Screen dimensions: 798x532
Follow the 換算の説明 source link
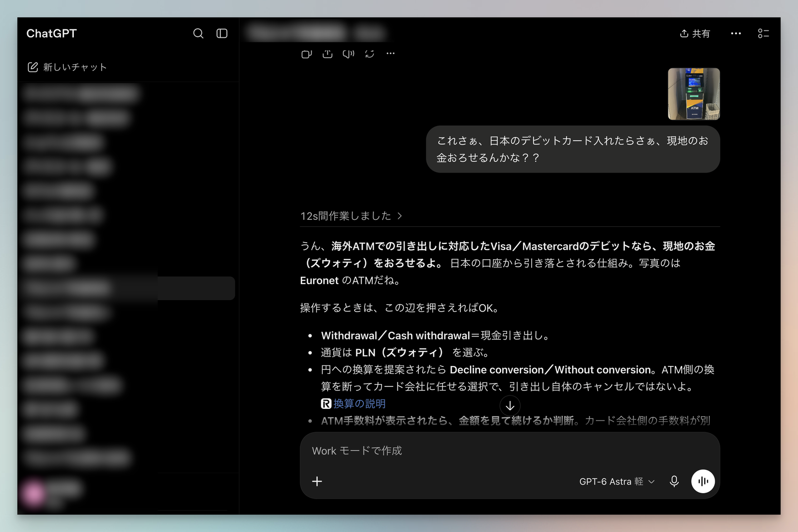(354, 404)
